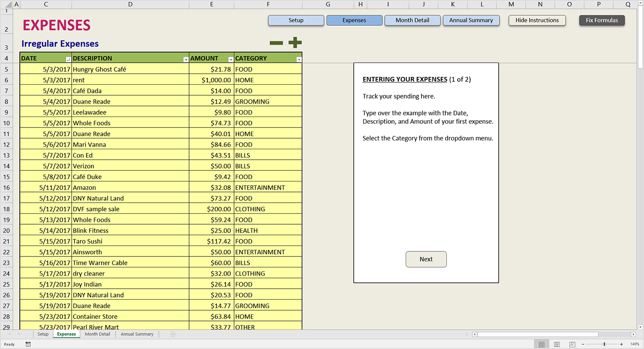Click the next sheet navigation arrow
The height and width of the screenshot is (349, 644).
[19, 334]
